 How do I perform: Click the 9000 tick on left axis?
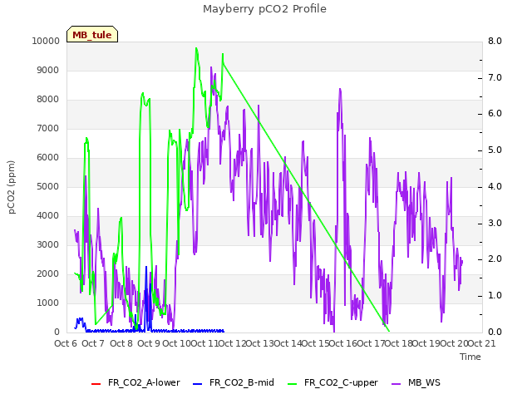[48, 70]
